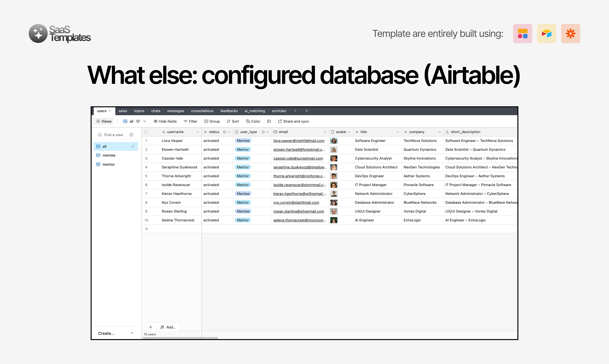Open Share and sync
This screenshot has height=364, width=609.
coord(293,121)
